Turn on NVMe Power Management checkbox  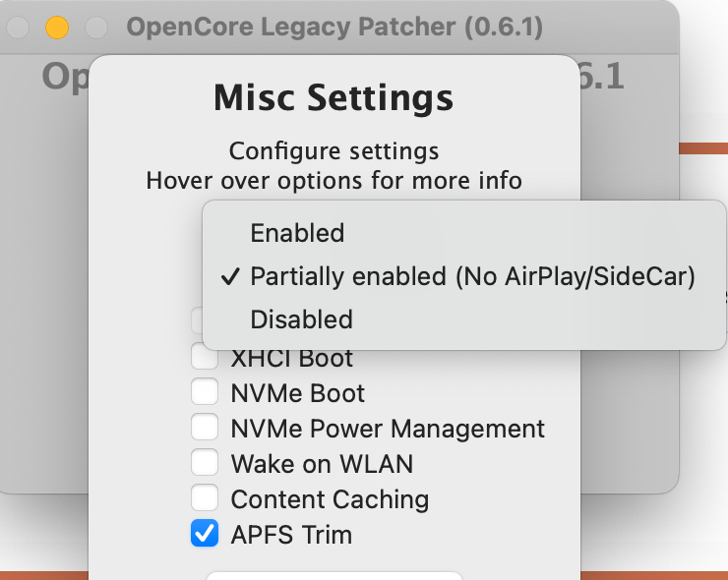point(205,429)
